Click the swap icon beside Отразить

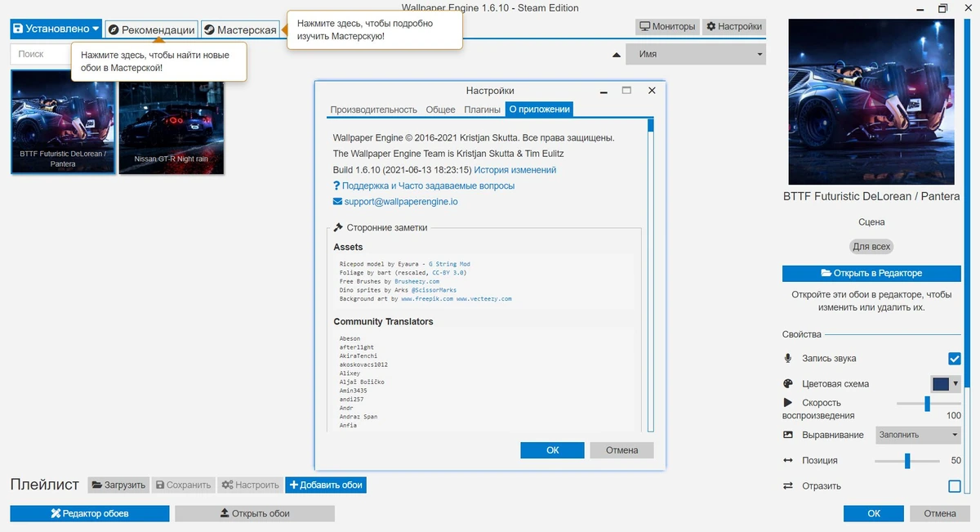click(x=788, y=485)
